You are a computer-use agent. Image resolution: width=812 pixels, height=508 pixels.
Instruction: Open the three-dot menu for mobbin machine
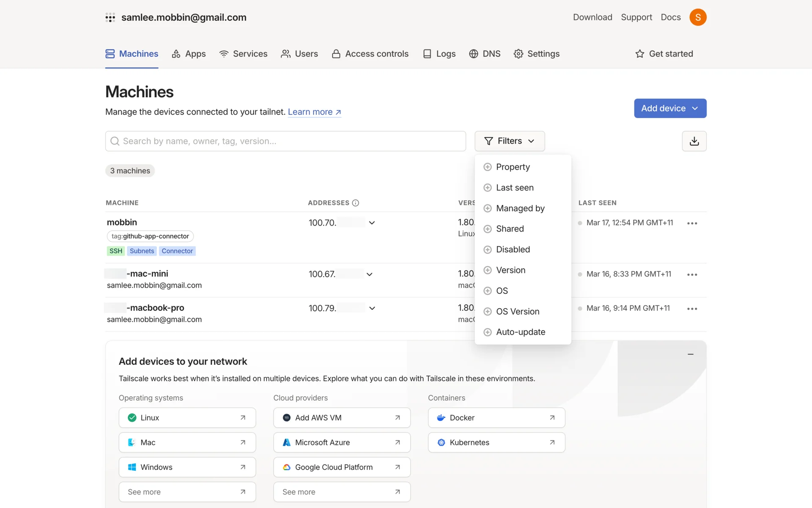point(692,223)
